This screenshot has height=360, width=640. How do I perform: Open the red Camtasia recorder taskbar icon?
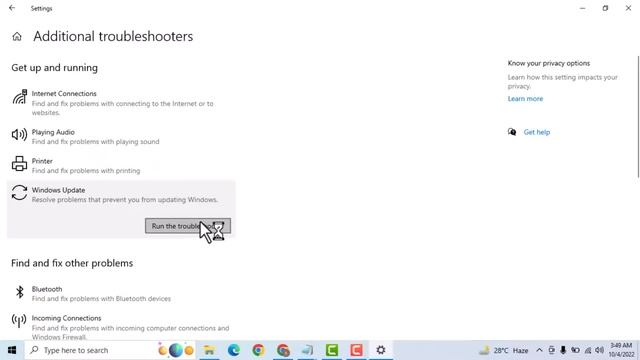(x=356, y=350)
